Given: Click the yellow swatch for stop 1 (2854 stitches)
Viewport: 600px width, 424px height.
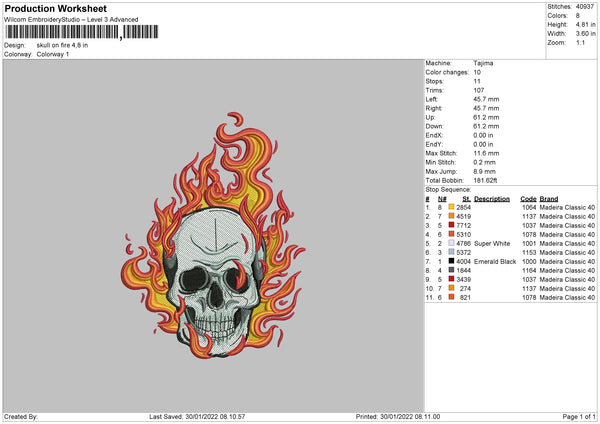Looking at the screenshot, I should pos(451,207).
